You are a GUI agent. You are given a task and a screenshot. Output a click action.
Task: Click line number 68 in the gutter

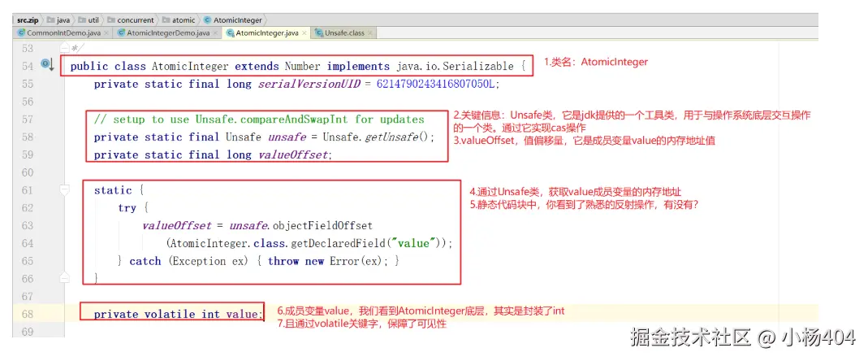click(x=28, y=315)
